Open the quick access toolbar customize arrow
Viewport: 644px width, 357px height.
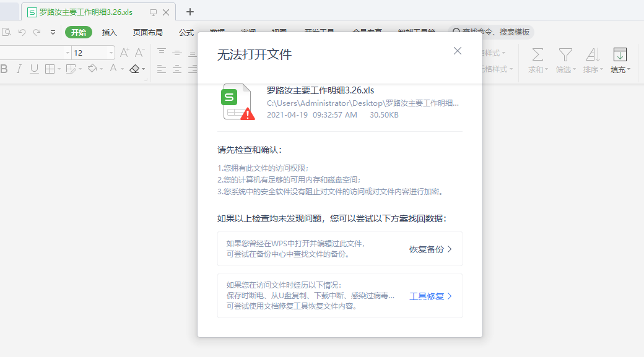[x=53, y=32]
